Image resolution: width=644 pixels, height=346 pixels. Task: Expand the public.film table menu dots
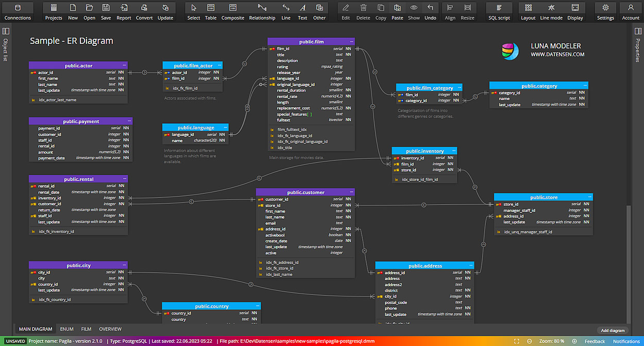point(351,41)
